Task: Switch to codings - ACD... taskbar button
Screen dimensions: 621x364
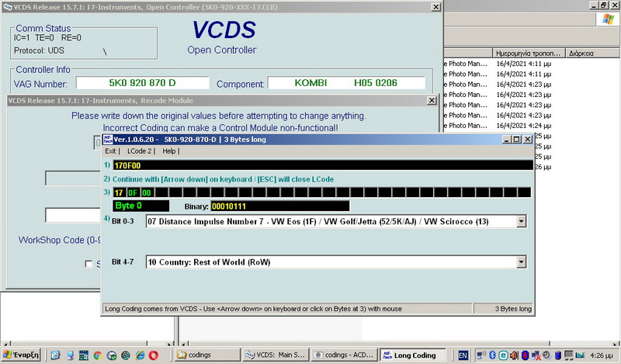Action: 344,355
